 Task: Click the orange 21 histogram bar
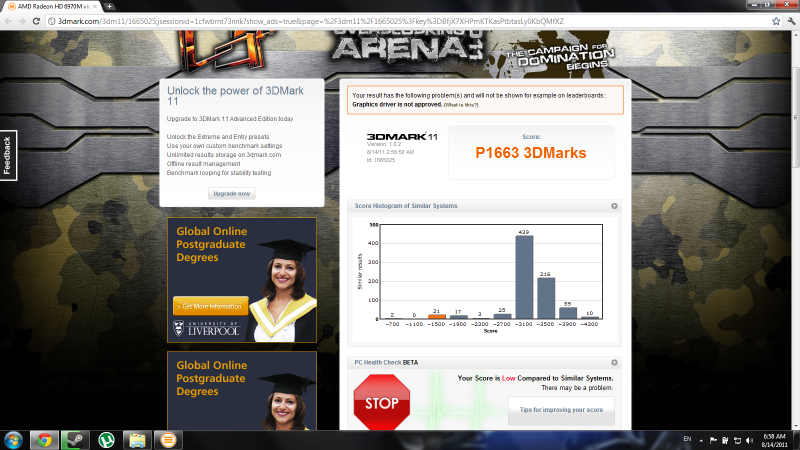pos(437,316)
